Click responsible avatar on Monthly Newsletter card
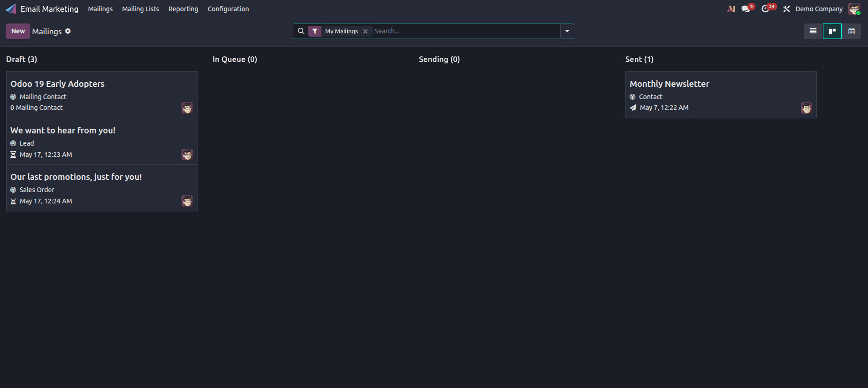Image resolution: width=868 pixels, height=388 pixels. tap(807, 108)
